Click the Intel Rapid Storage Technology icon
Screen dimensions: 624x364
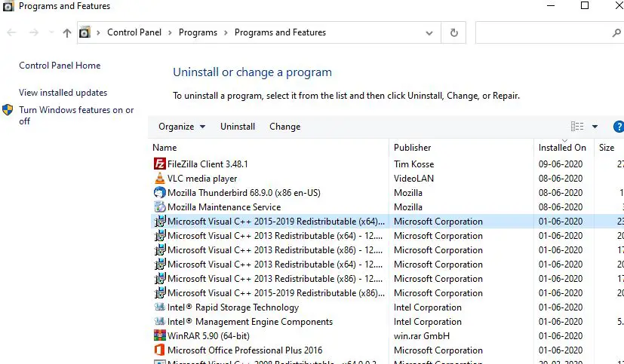coord(159,307)
